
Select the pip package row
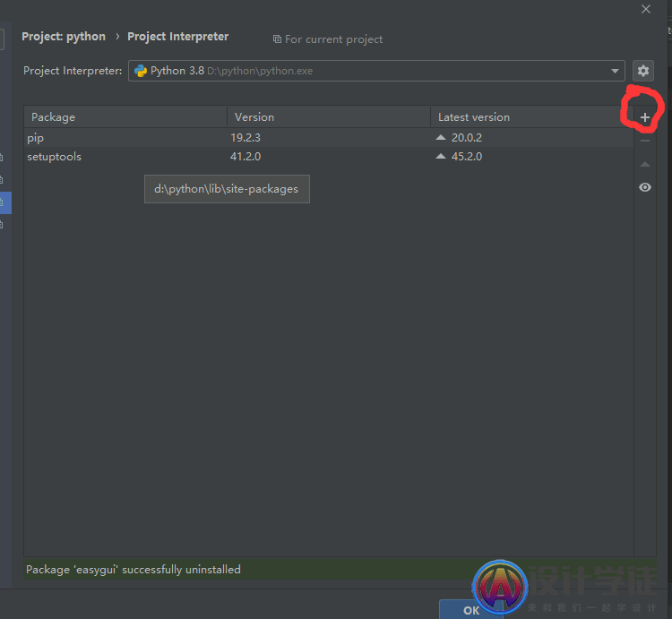125,138
